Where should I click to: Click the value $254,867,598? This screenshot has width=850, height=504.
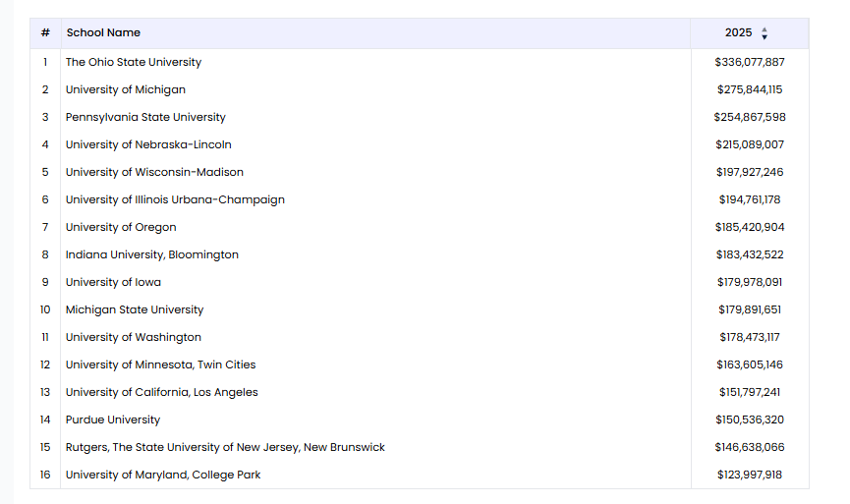pyautogui.click(x=750, y=117)
